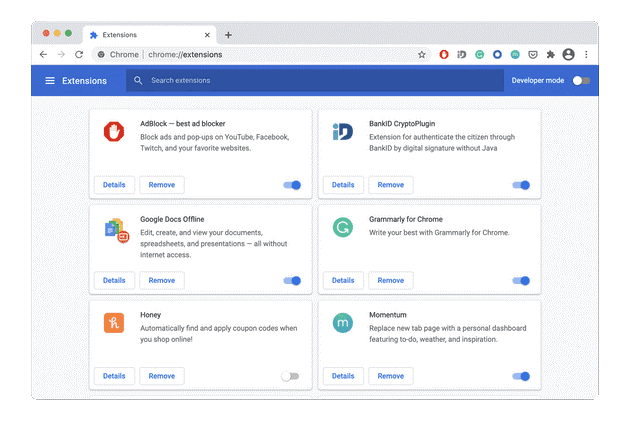
Task: Disable Google Docs Offline toggle
Action: [x=292, y=280]
